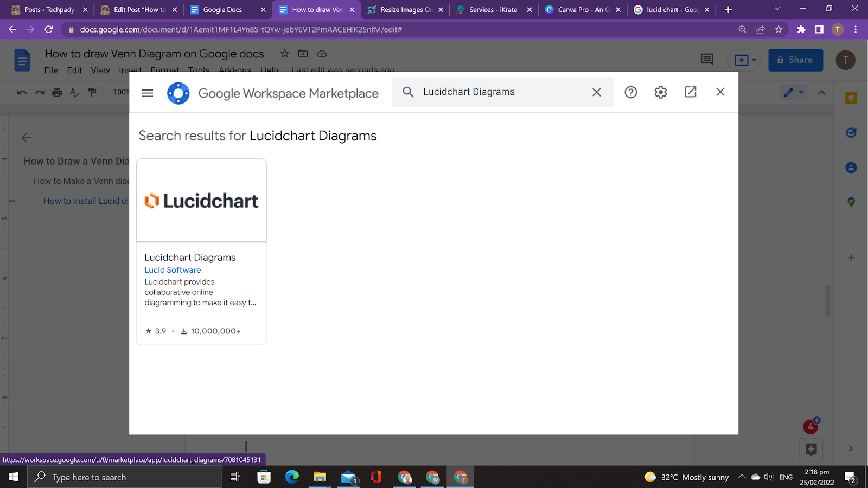Open the View menu

[x=100, y=70]
